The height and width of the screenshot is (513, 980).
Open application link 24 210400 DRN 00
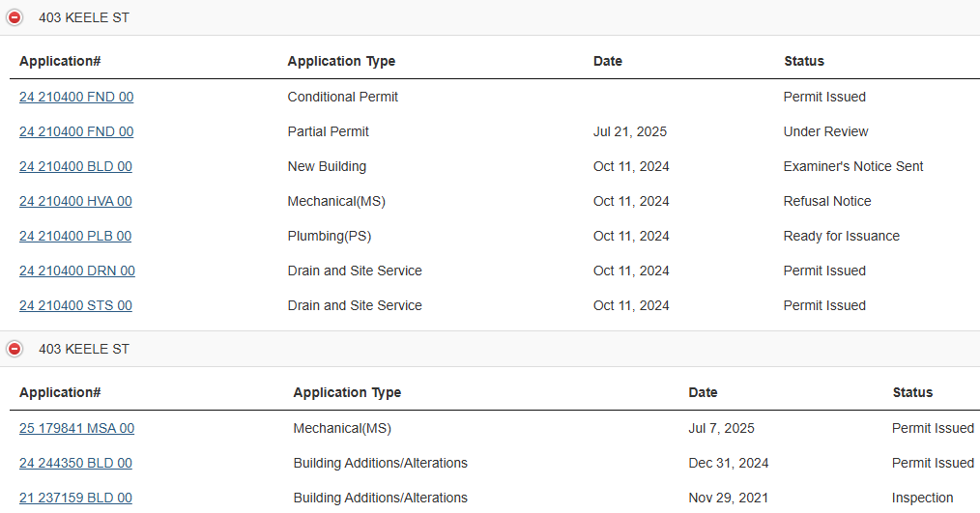(x=77, y=271)
